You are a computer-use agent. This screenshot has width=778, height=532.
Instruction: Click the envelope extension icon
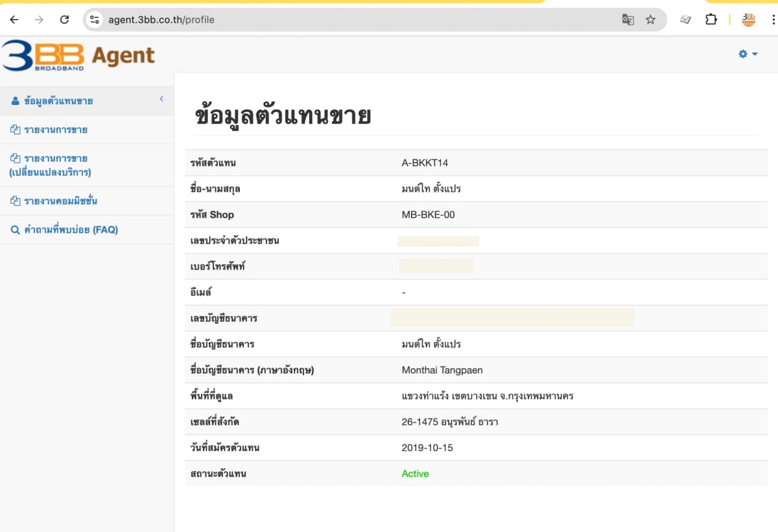point(685,19)
